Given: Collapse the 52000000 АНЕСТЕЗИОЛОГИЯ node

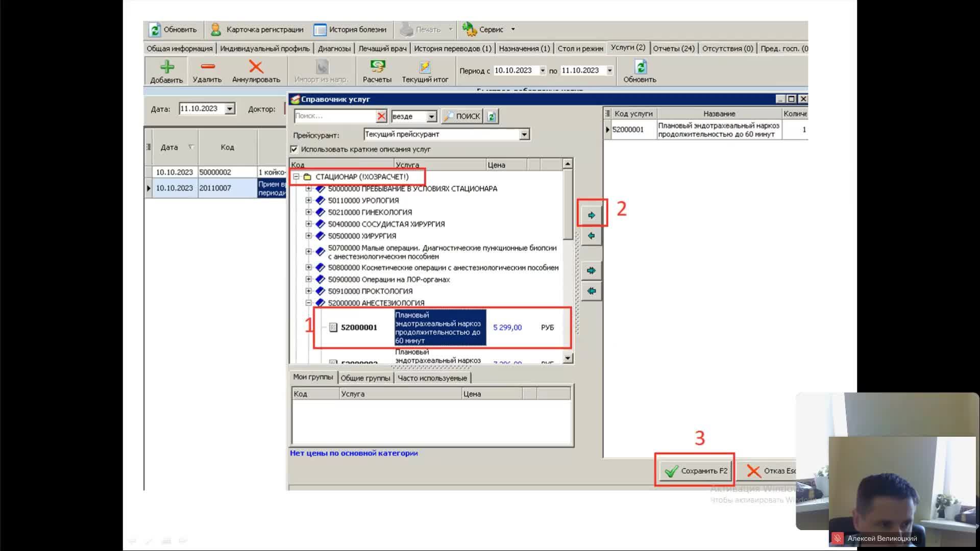Looking at the screenshot, I should [x=308, y=303].
